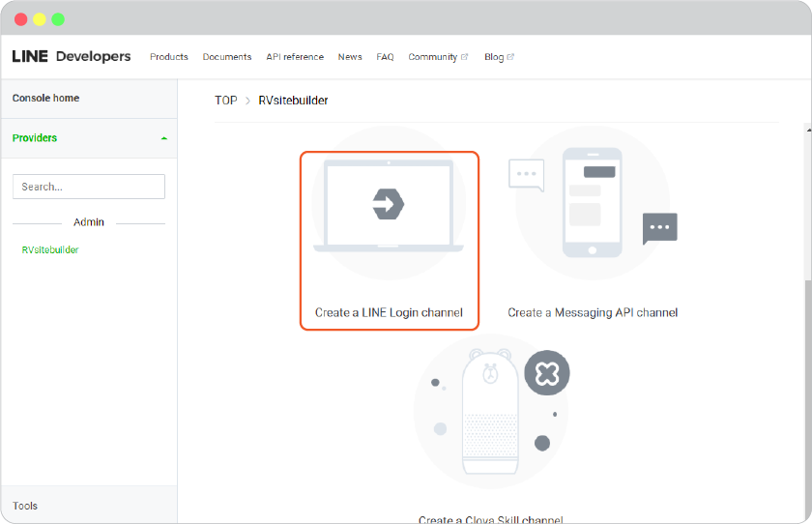Click the Providers sidebar heading
The width and height of the screenshot is (812, 524).
pyautogui.click(x=35, y=137)
